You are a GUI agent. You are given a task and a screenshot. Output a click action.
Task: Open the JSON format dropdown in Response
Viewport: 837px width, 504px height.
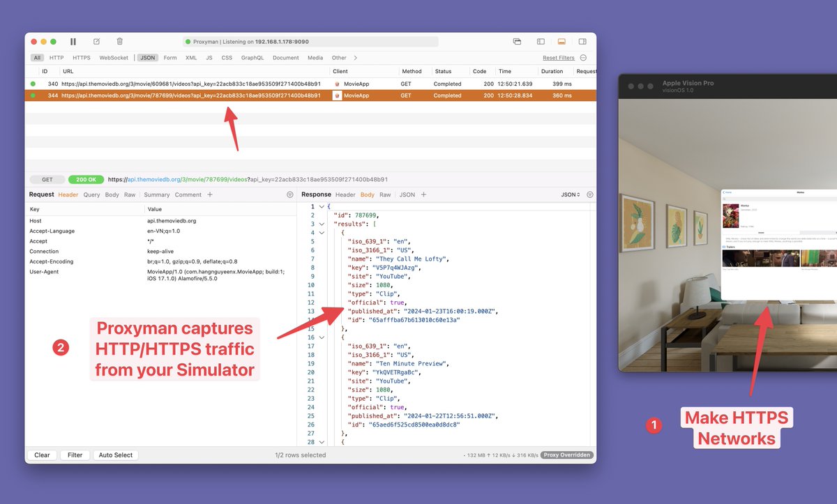571,195
